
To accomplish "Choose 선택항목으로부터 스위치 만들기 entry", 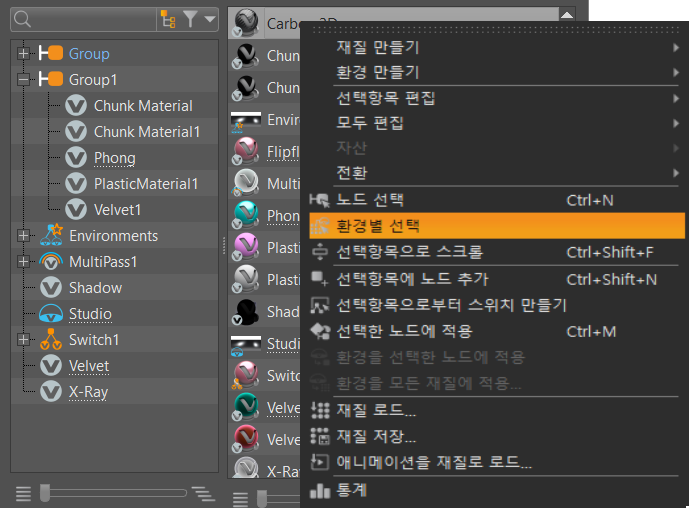I will click(x=497, y=305).
